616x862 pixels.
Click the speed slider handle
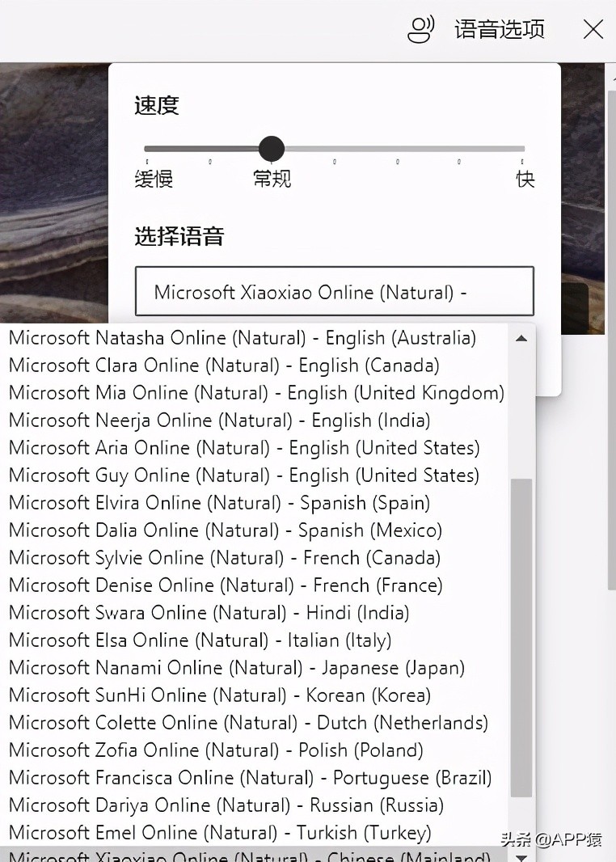(272, 149)
